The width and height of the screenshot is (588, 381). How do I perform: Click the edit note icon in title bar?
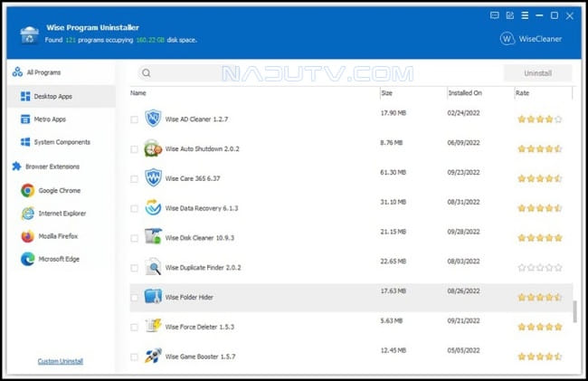pyautogui.click(x=509, y=15)
